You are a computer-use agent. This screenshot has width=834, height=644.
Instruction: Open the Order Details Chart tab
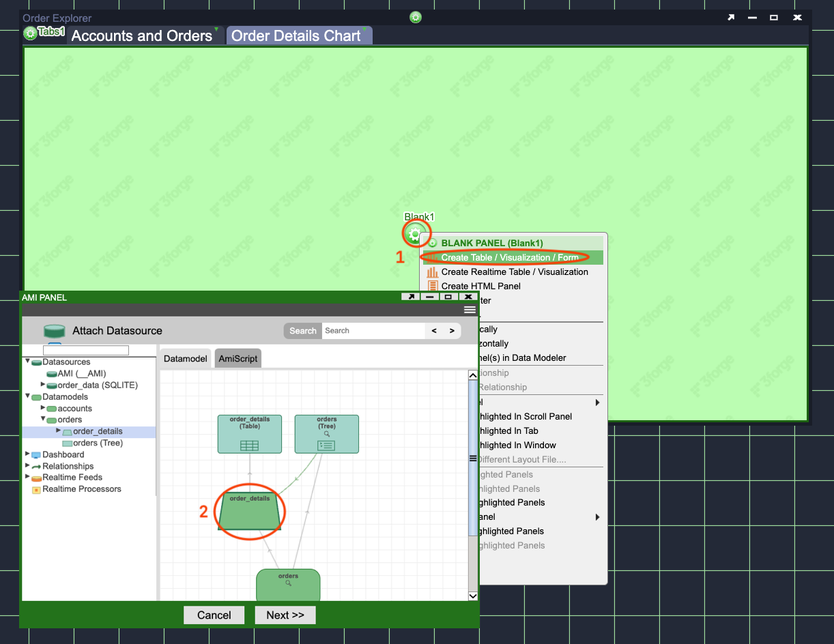tap(296, 36)
